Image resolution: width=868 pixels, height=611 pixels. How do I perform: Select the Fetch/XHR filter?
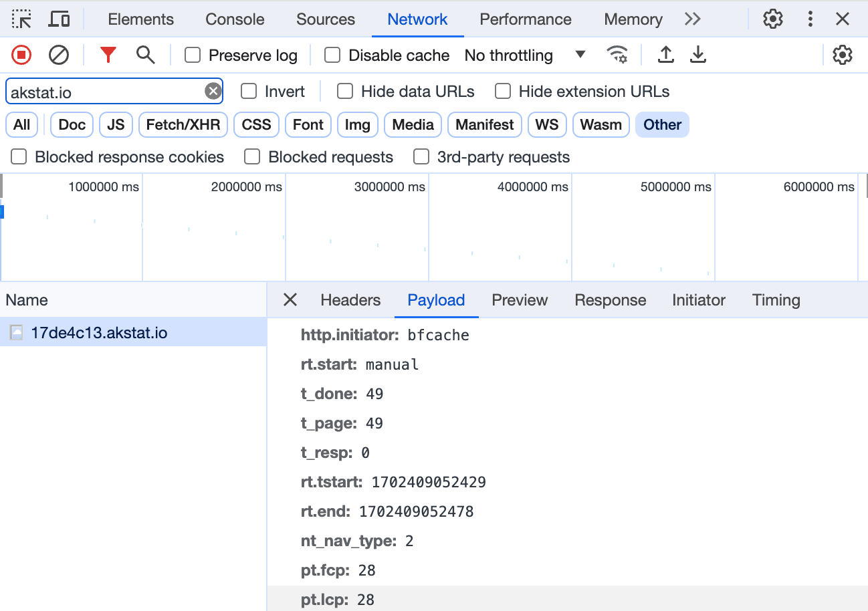tap(183, 124)
